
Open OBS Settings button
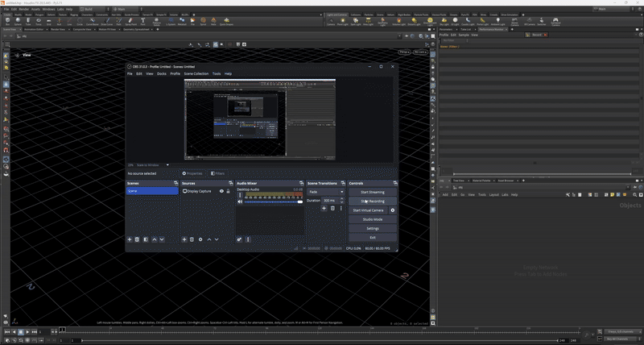[373, 228]
